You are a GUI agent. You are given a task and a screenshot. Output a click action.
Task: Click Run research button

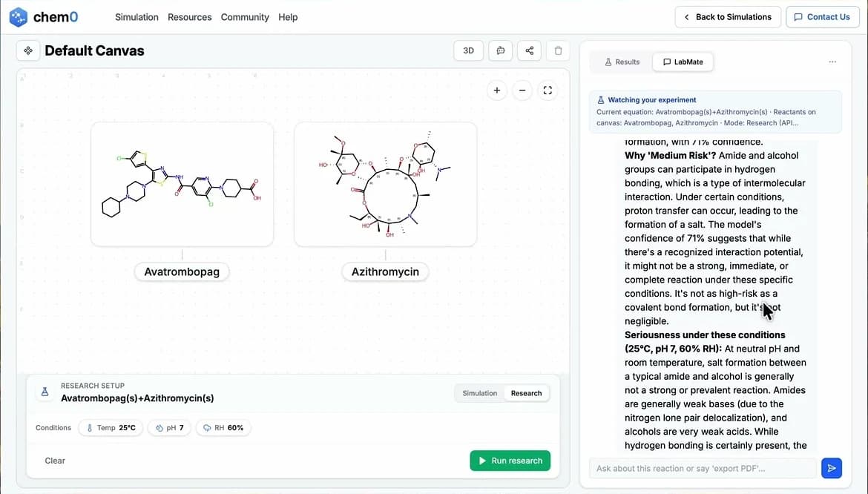click(510, 461)
